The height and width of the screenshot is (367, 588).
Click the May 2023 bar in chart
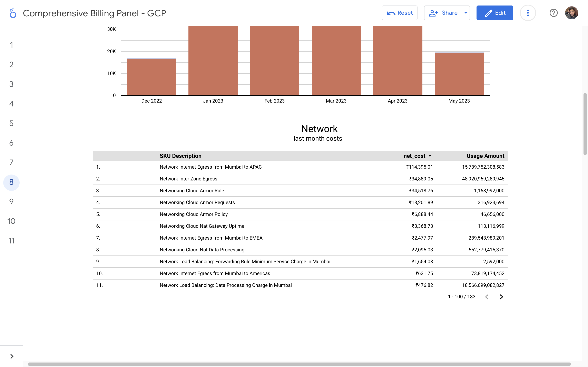coord(459,74)
